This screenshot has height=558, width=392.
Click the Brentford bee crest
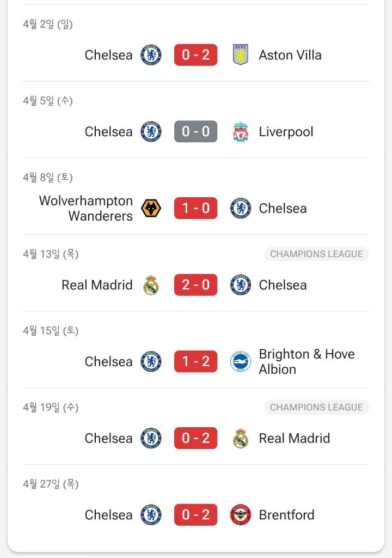click(241, 514)
